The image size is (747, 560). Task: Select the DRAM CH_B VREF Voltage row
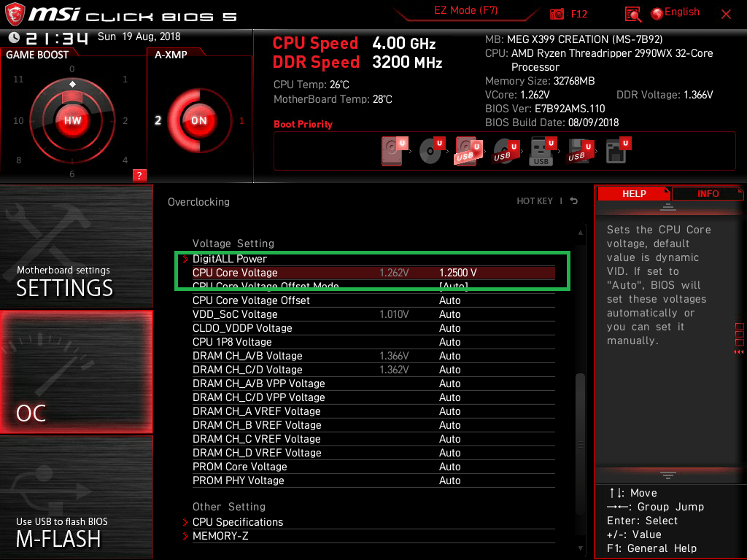tap(373, 425)
